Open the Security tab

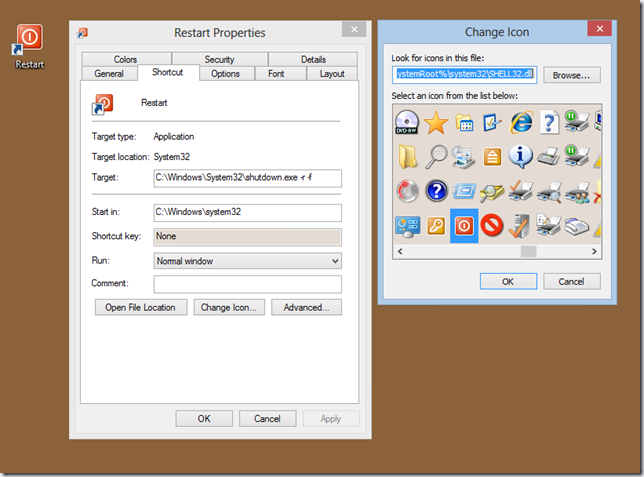[x=219, y=60]
